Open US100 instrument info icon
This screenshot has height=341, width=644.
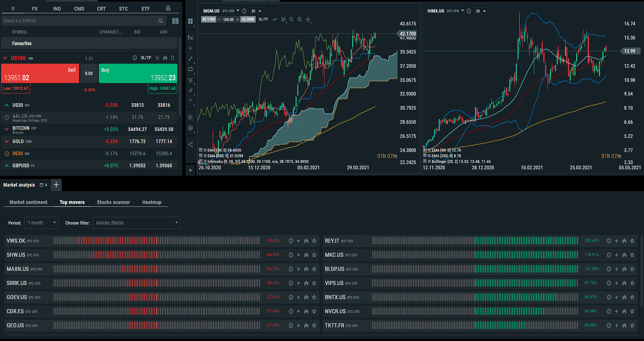[x=135, y=58]
